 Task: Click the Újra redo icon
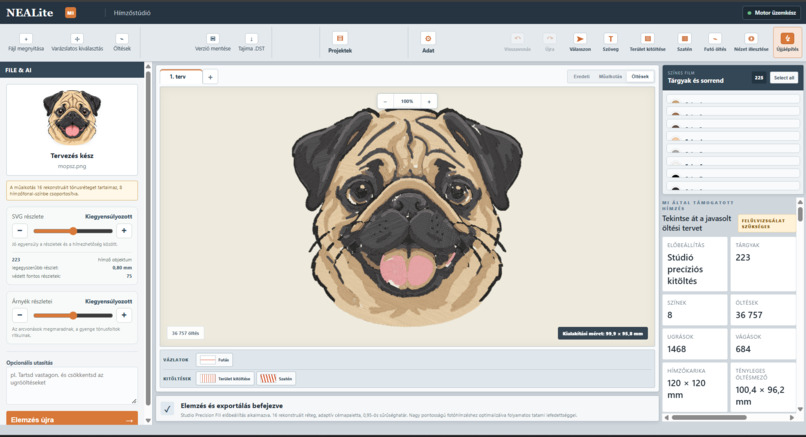[x=549, y=39]
